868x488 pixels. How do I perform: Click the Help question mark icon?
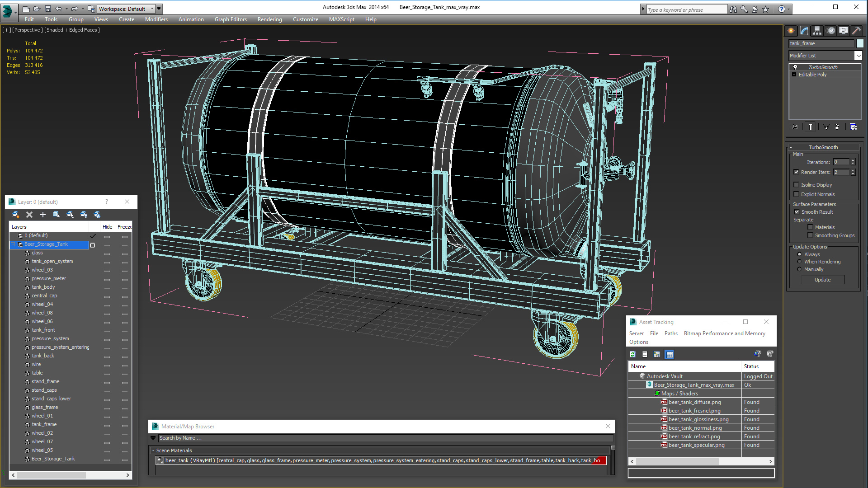coord(781,9)
